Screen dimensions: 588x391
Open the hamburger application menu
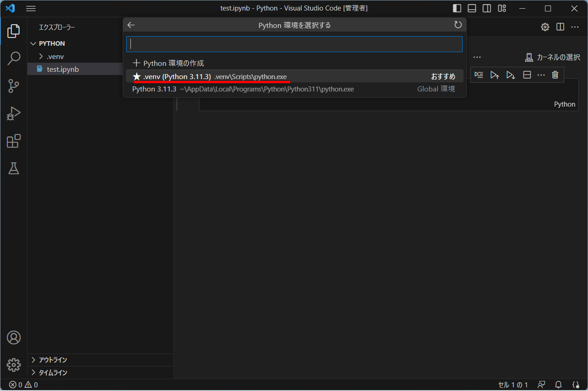click(x=31, y=8)
